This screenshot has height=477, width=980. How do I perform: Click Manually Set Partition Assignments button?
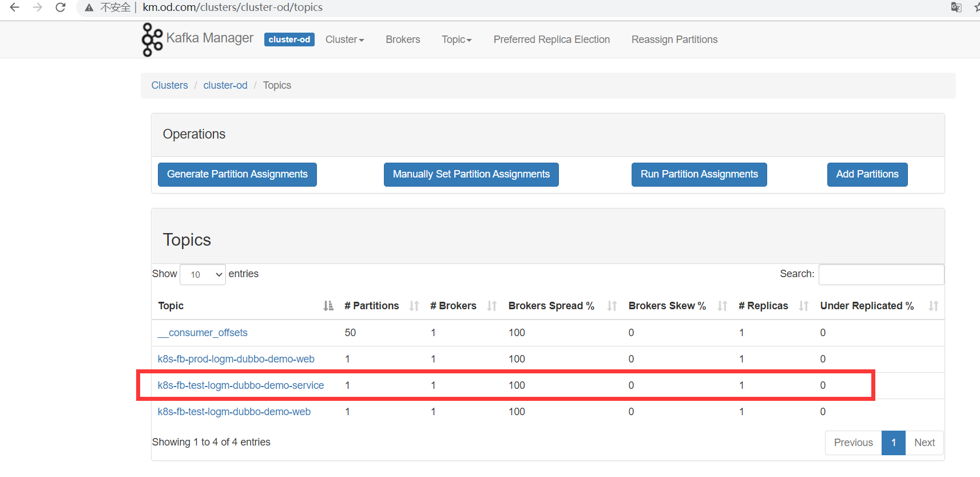click(x=471, y=175)
